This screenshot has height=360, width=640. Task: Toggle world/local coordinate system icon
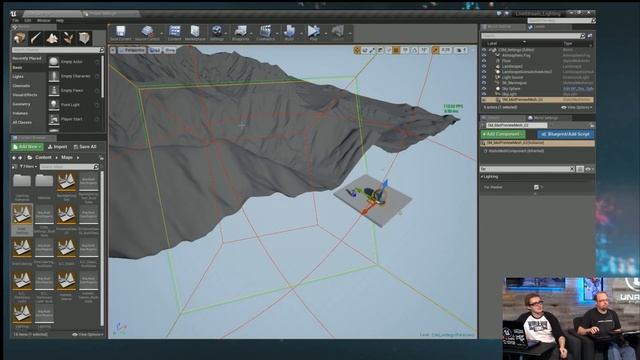[380, 50]
